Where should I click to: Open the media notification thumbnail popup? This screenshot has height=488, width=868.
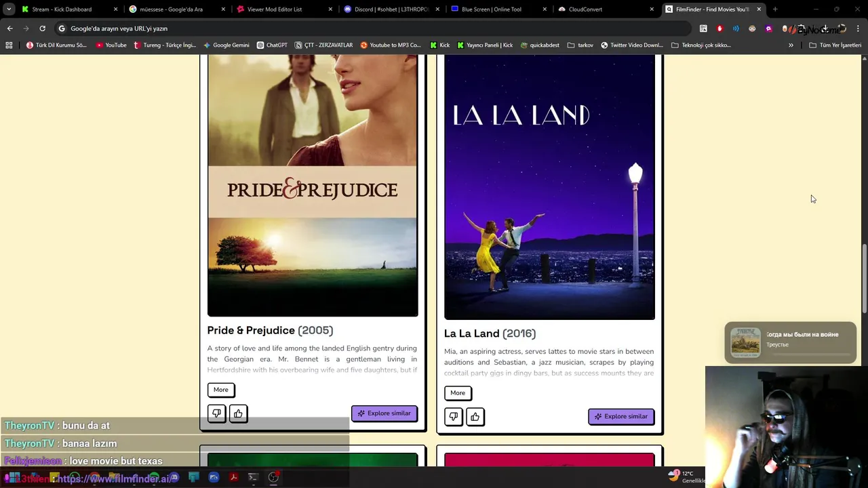pos(746,342)
